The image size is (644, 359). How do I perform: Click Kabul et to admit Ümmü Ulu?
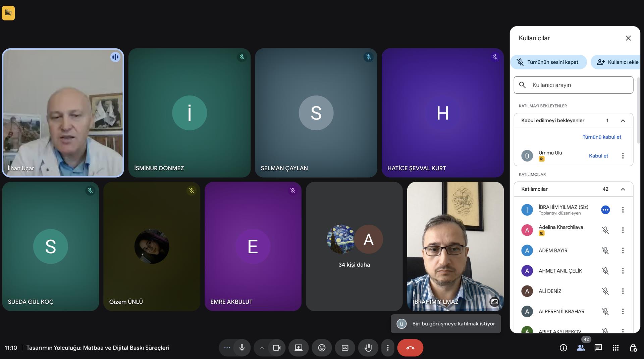click(598, 156)
